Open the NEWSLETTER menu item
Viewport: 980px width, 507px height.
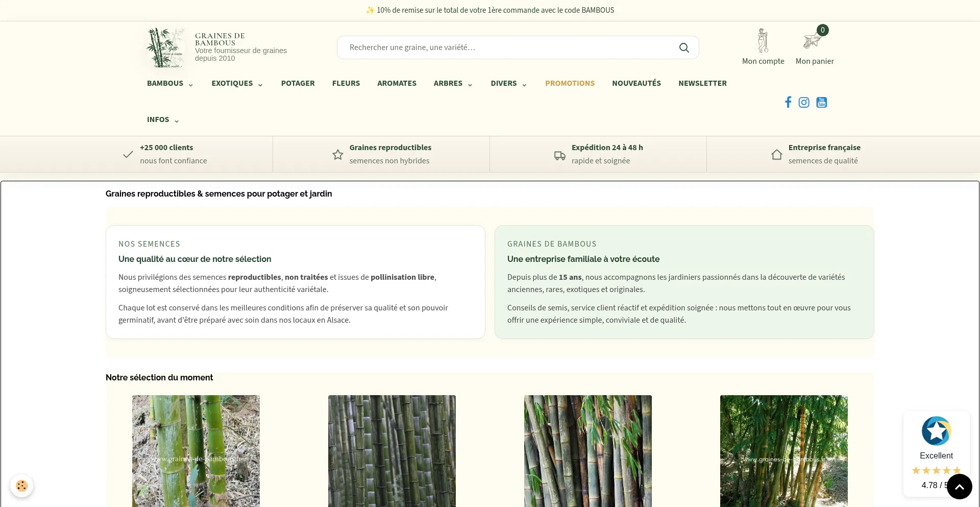[x=702, y=83]
